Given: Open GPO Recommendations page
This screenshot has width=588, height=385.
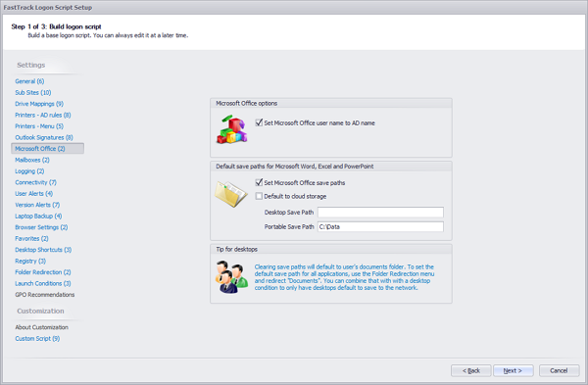Looking at the screenshot, I should (x=45, y=295).
